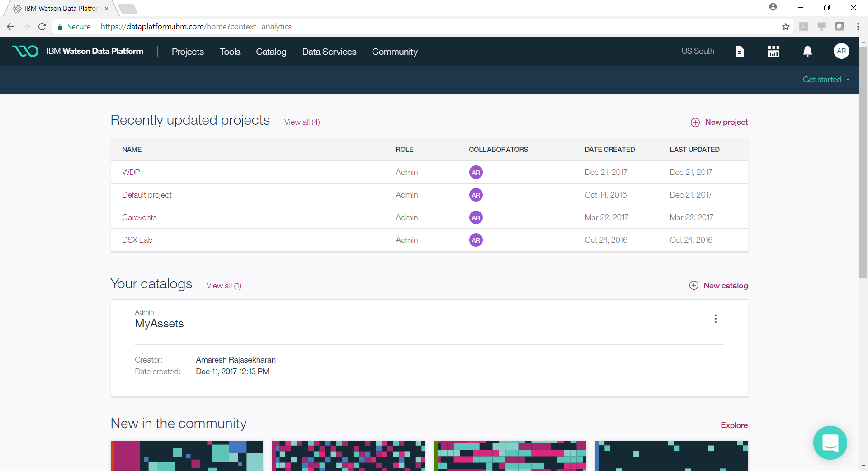Click the Dec 11, 2017 12:13 PM date

232,372
